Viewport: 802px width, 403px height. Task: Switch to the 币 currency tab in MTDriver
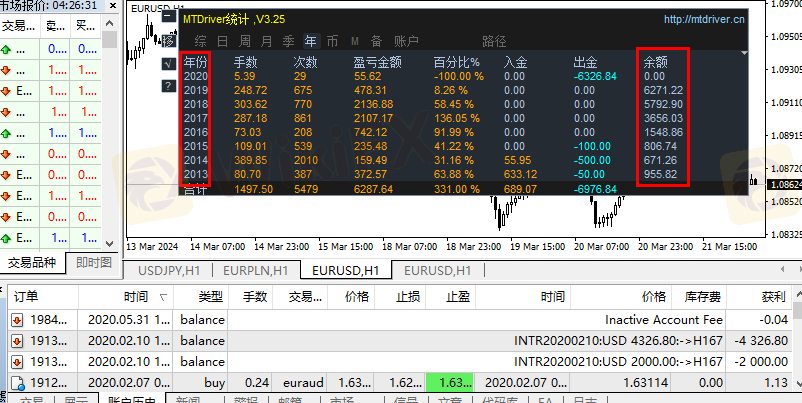pyautogui.click(x=332, y=41)
